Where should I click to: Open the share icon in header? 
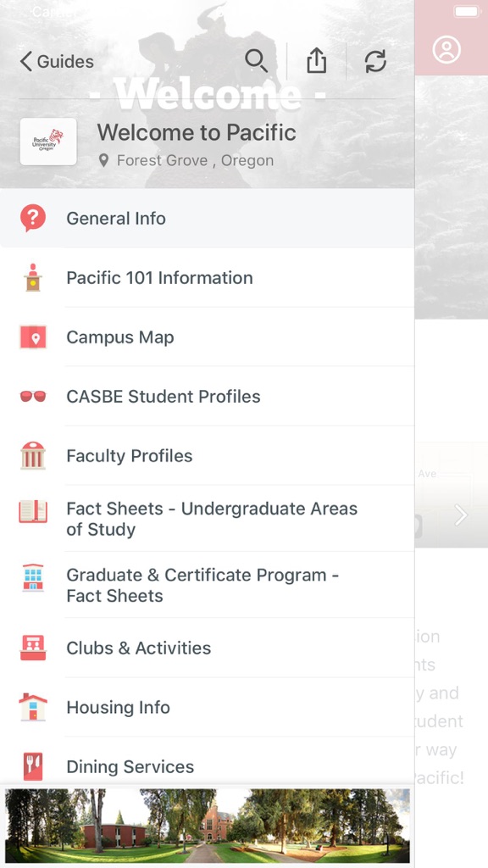coord(317,60)
